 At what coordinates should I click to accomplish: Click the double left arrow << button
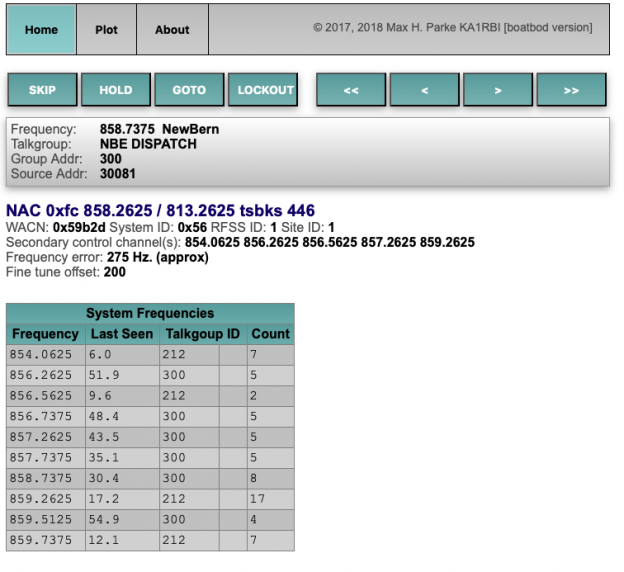point(351,90)
